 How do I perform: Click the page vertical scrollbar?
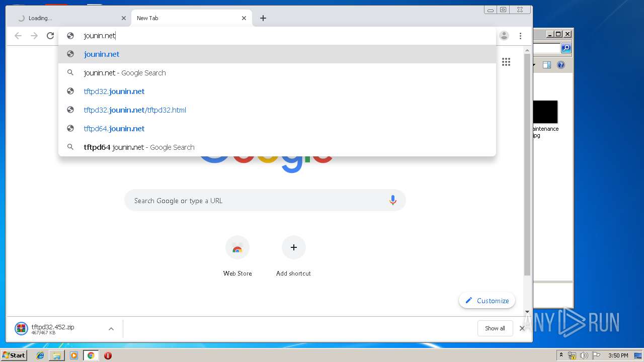pyautogui.click(x=527, y=164)
